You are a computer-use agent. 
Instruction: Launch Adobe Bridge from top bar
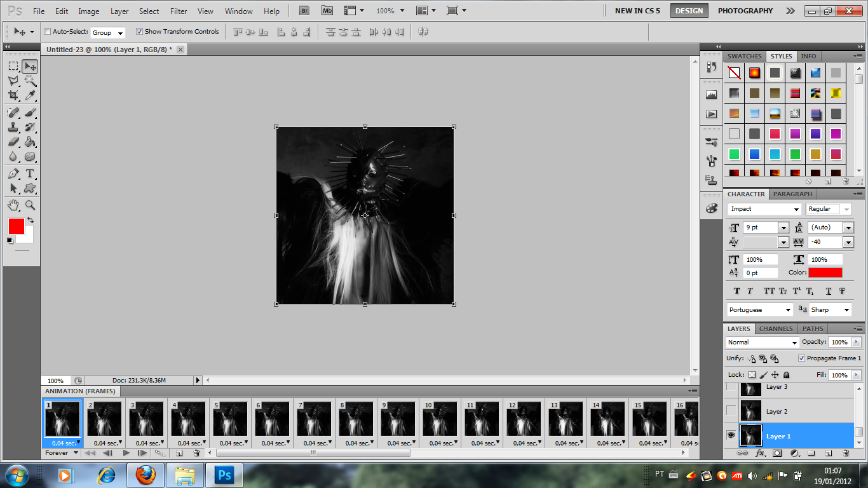click(x=305, y=11)
